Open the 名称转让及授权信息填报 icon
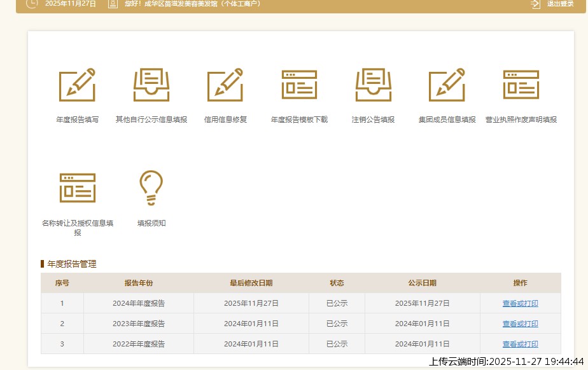 pyautogui.click(x=77, y=188)
